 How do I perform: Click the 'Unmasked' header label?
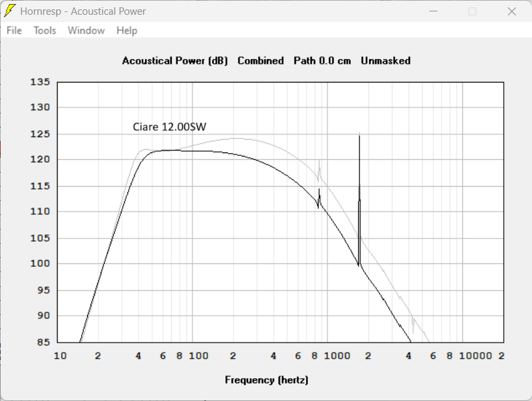386,60
